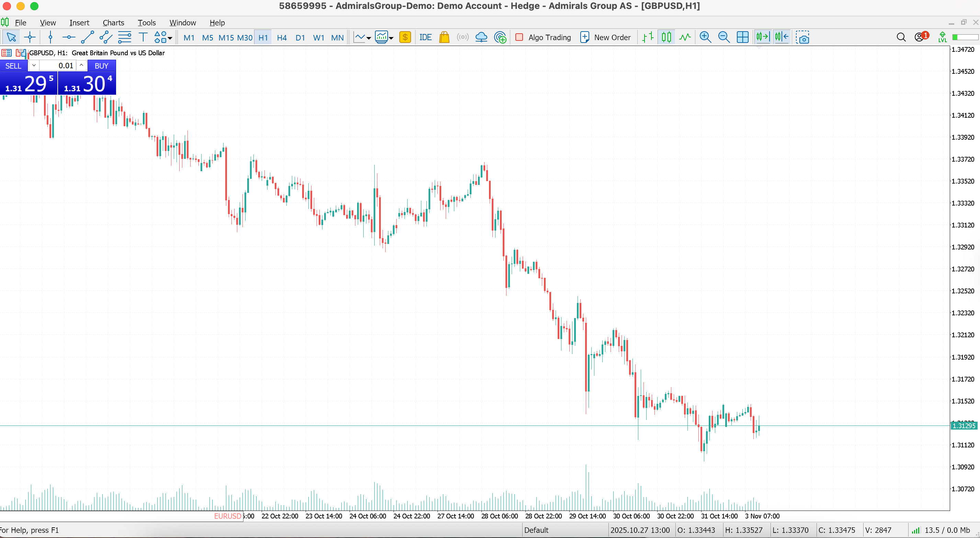The width and height of the screenshot is (980, 538).
Task: Open the search magnifier
Action: [901, 37]
